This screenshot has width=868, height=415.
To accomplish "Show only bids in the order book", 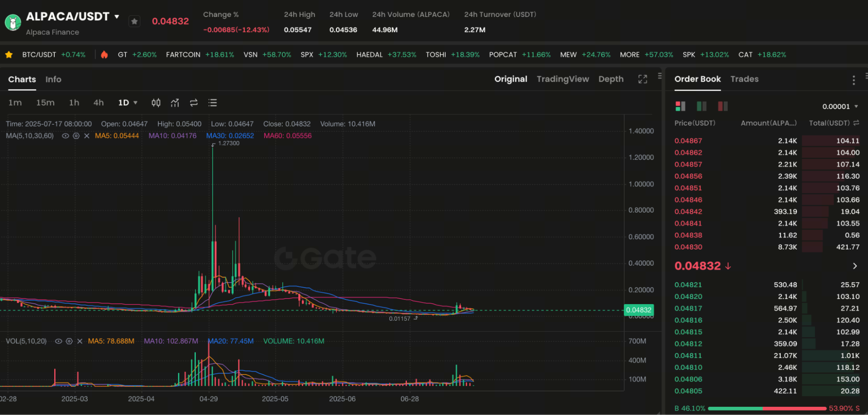I will click(701, 106).
